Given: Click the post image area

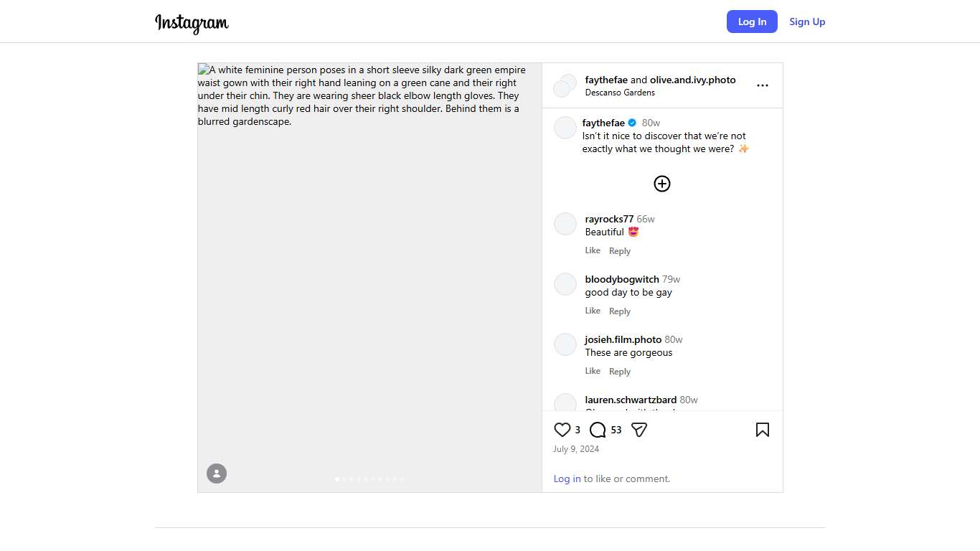Looking at the screenshot, I should [369, 287].
